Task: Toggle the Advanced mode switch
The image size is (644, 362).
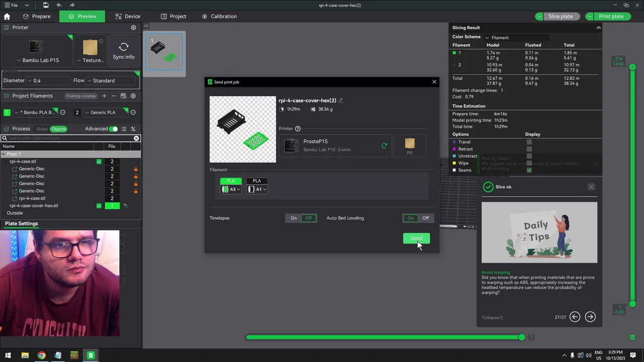Action: [x=114, y=129]
